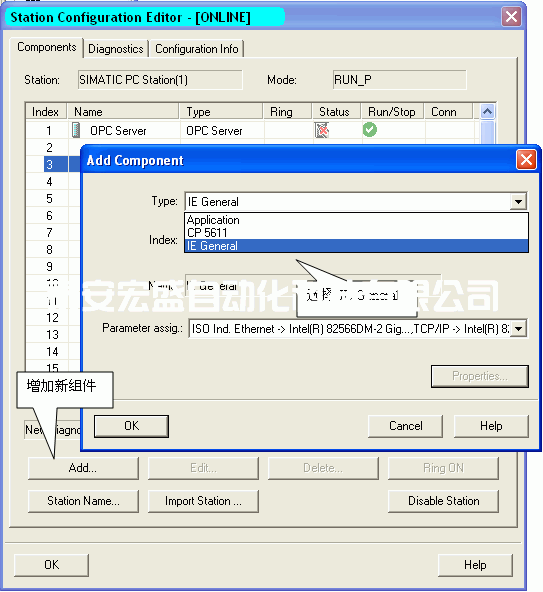Cancel the Add Component dialog
This screenshot has width=543, height=592.
point(406,426)
